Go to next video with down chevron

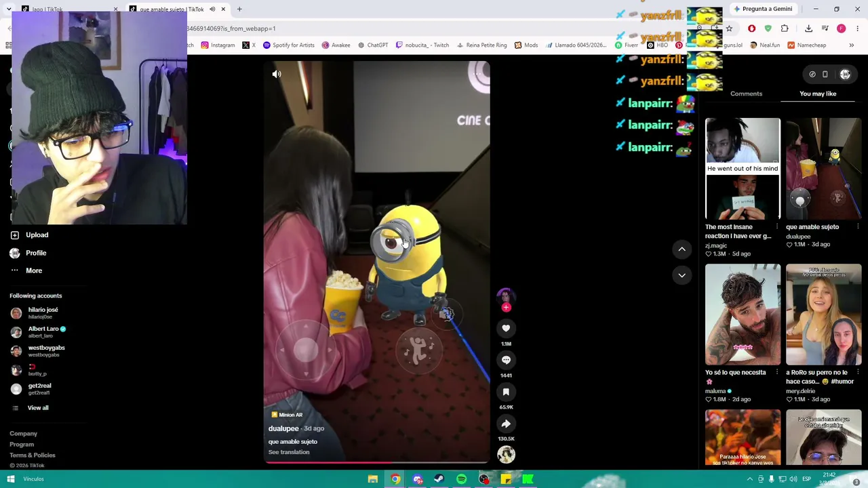coord(682,274)
